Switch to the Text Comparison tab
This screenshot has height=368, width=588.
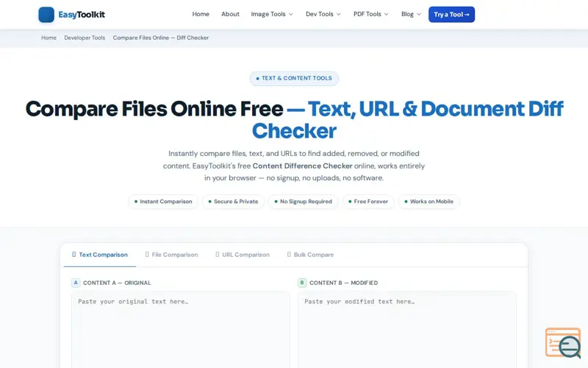coord(100,255)
